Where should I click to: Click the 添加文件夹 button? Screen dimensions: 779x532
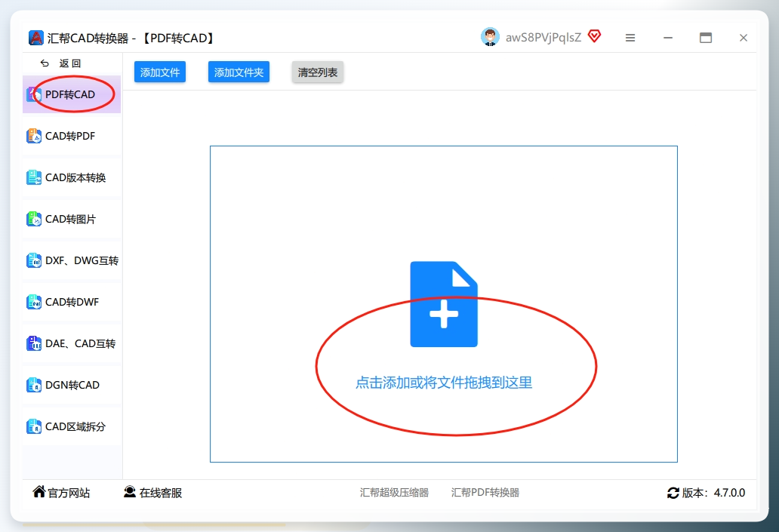(x=239, y=72)
